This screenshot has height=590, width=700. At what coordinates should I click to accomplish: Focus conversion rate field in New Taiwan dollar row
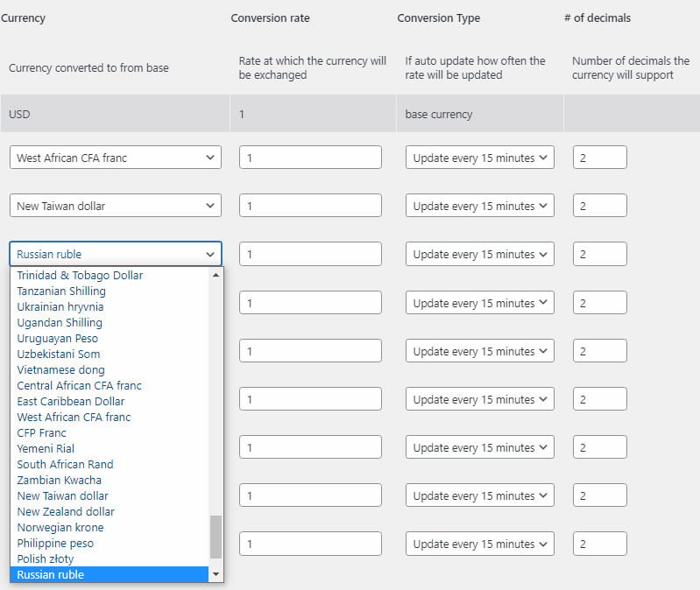click(x=310, y=206)
